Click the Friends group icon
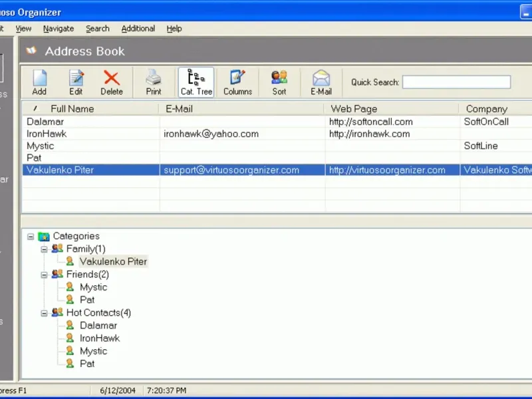Screen dimensions: 532x399 [57, 274]
